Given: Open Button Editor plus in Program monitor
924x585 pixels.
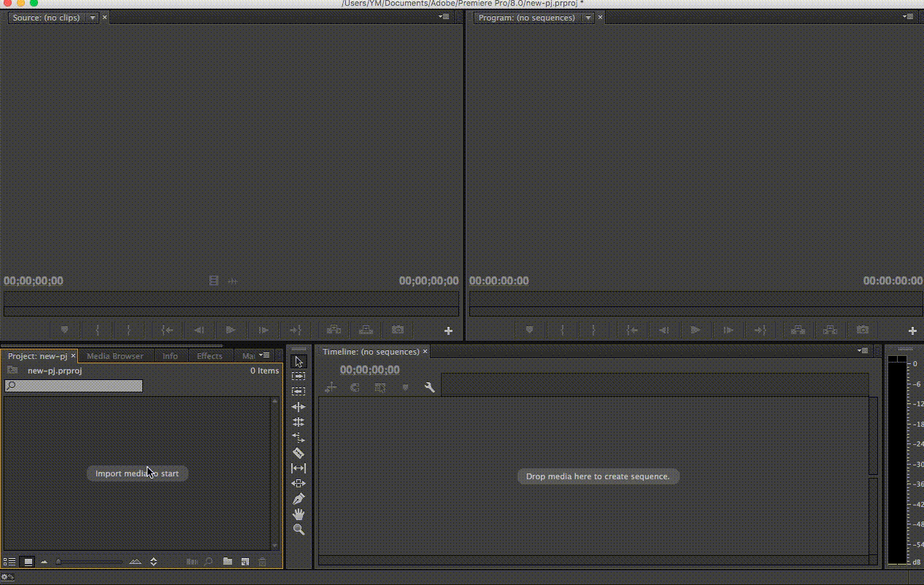Looking at the screenshot, I should pyautogui.click(x=912, y=330).
